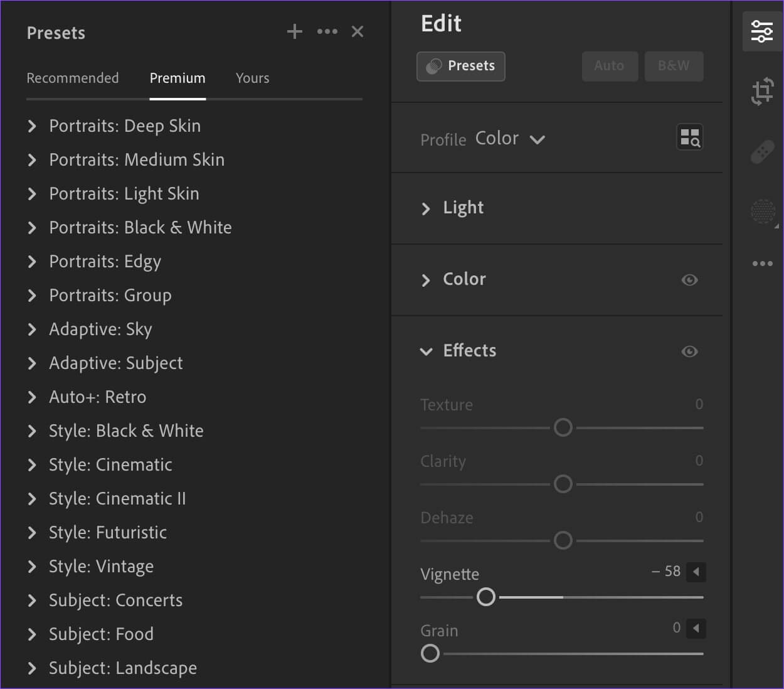Click the Vignette slider handle
784x689 pixels.
click(486, 597)
